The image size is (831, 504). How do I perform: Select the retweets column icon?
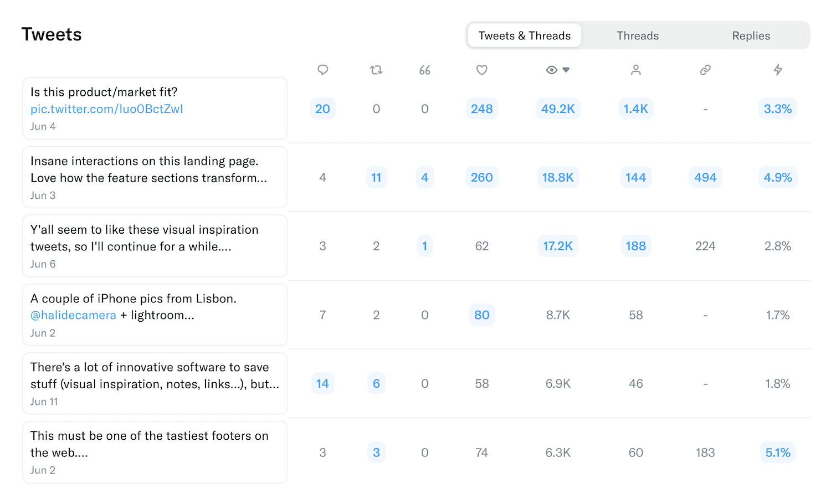(x=376, y=70)
